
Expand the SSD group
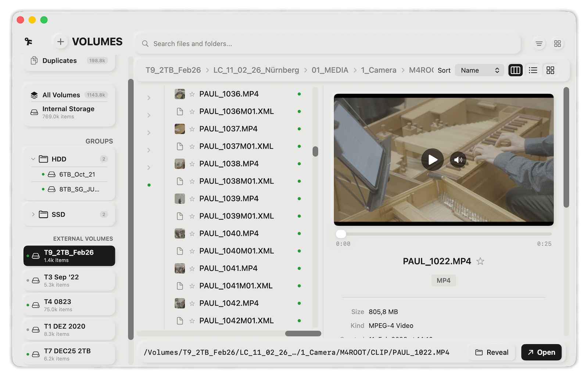coord(33,214)
